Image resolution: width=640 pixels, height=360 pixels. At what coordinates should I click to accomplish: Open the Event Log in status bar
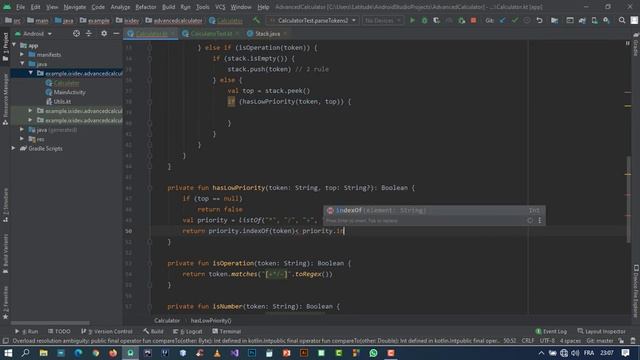(x=551, y=331)
